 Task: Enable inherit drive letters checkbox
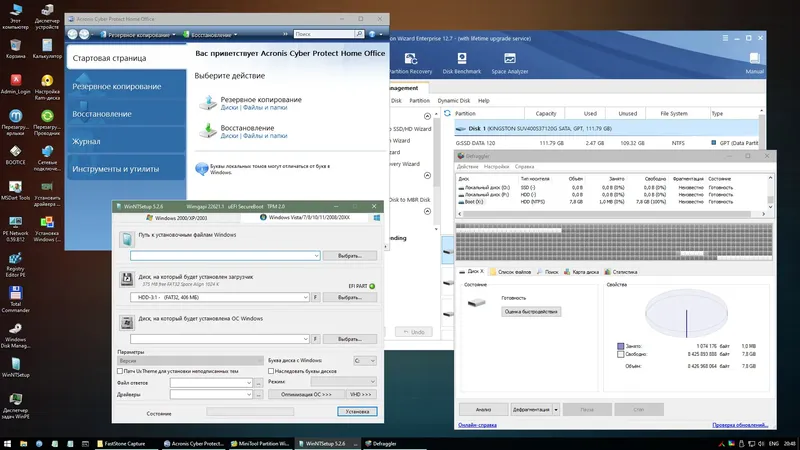pyautogui.click(x=271, y=371)
